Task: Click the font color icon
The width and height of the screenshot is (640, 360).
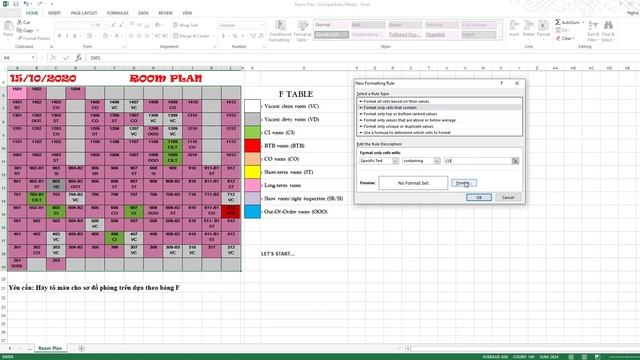Action: click(116, 36)
